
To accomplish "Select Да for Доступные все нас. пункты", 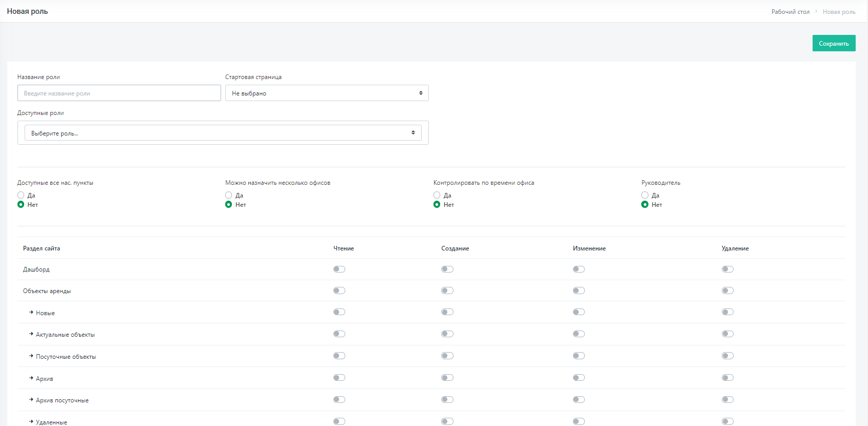I will coord(21,195).
